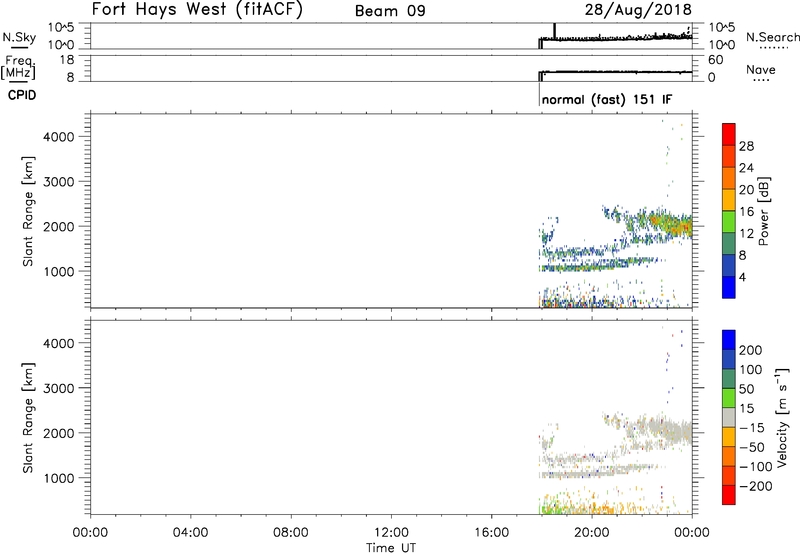Click the 08:00 time axis label
800x554 pixels.
291,533
